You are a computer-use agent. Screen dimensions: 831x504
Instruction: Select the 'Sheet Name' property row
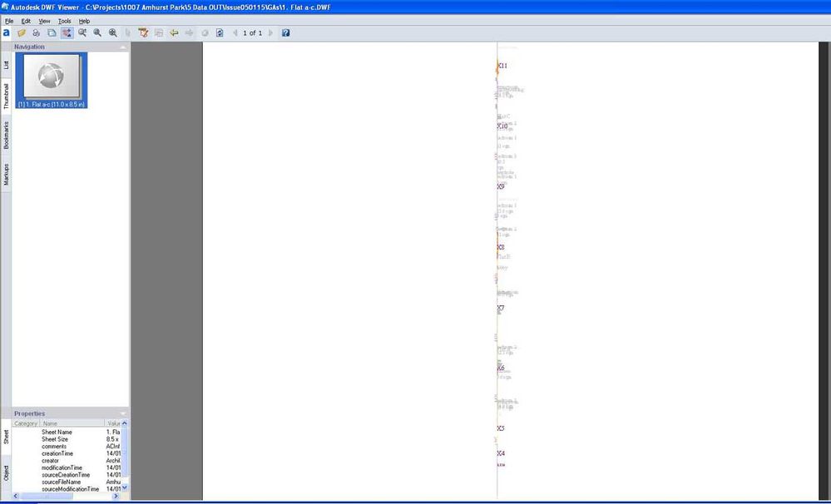click(x=67, y=432)
